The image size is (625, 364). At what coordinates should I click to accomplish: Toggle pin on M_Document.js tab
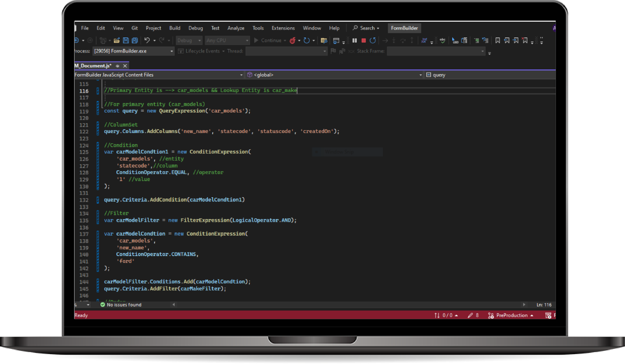coord(118,66)
